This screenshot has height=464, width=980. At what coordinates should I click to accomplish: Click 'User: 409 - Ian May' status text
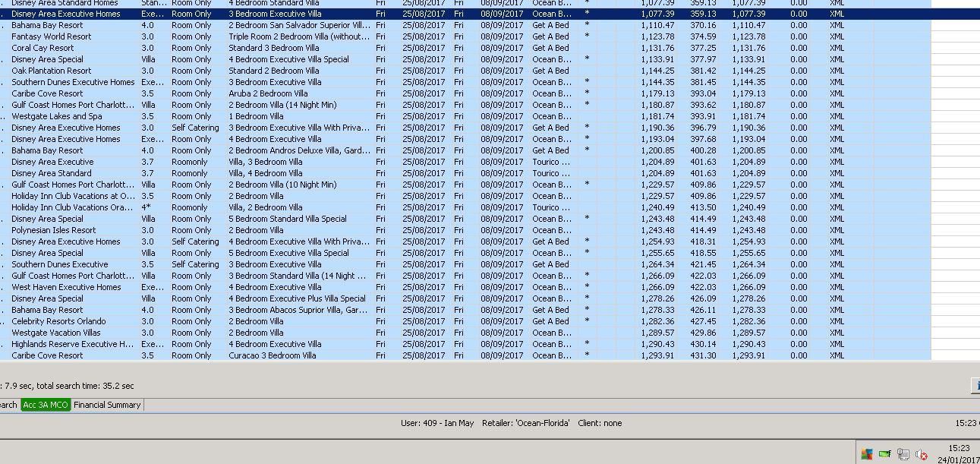click(437, 423)
